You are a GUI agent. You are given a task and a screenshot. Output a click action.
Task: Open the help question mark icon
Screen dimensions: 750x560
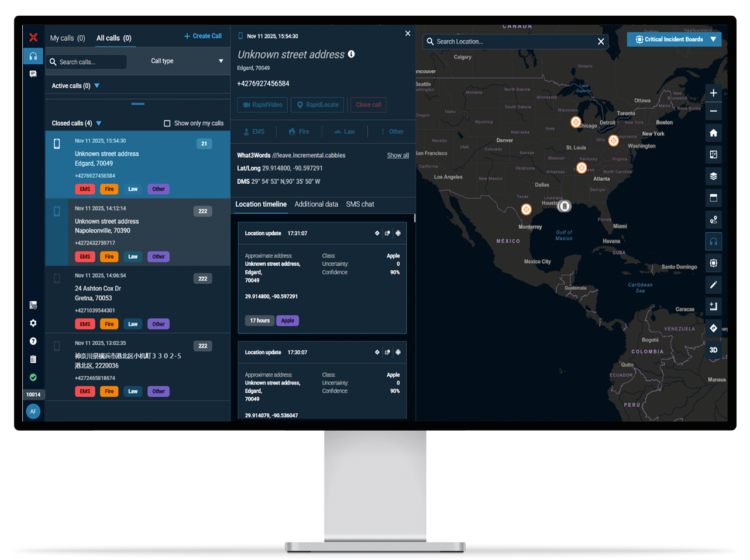tap(33, 341)
